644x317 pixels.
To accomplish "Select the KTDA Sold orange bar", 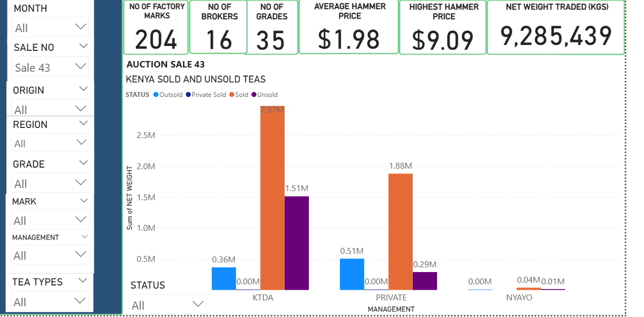I will pos(272,198).
